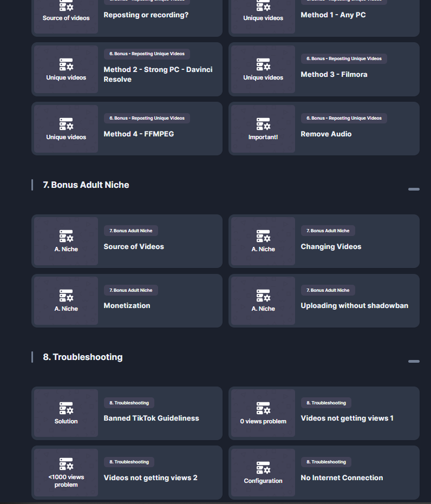The width and height of the screenshot is (431, 504).
Task: Click A. Niche icon for Uploading without shadowban
Action: (263, 296)
